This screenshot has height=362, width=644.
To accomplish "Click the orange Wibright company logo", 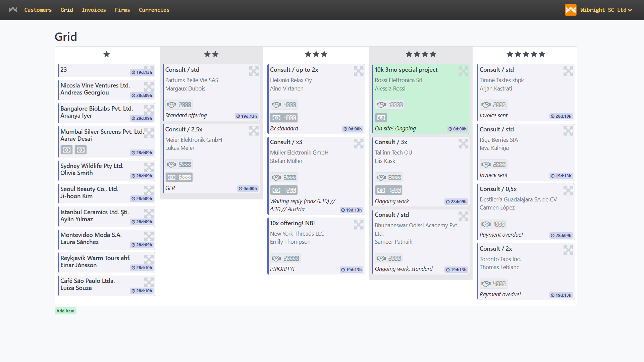I will (571, 10).
